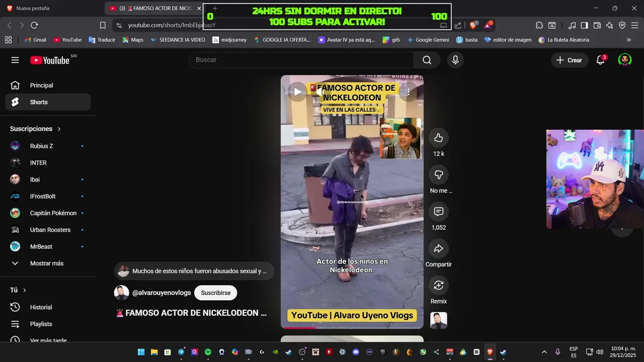Image resolution: width=644 pixels, height=362 pixels.
Task: Open Brave VPN shield icon
Action: tap(622, 25)
